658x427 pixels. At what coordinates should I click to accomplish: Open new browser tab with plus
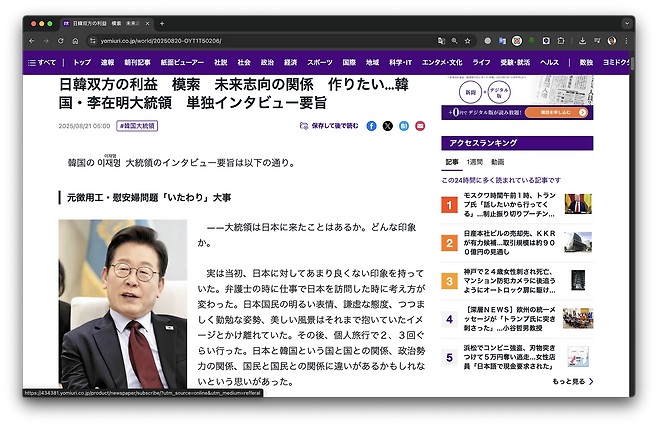coord(162,23)
